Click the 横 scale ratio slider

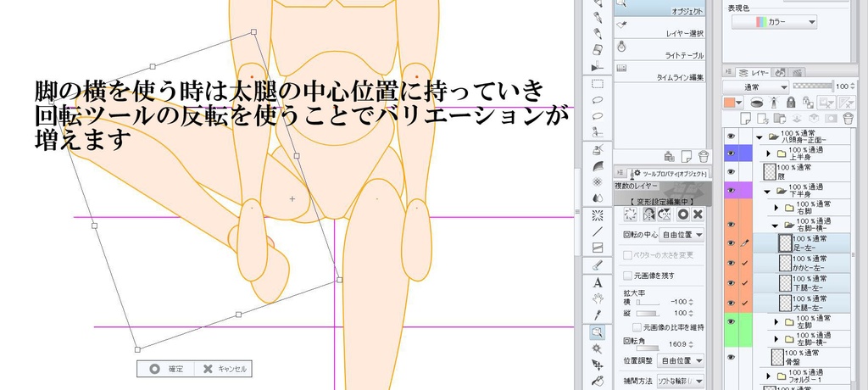click(x=648, y=303)
